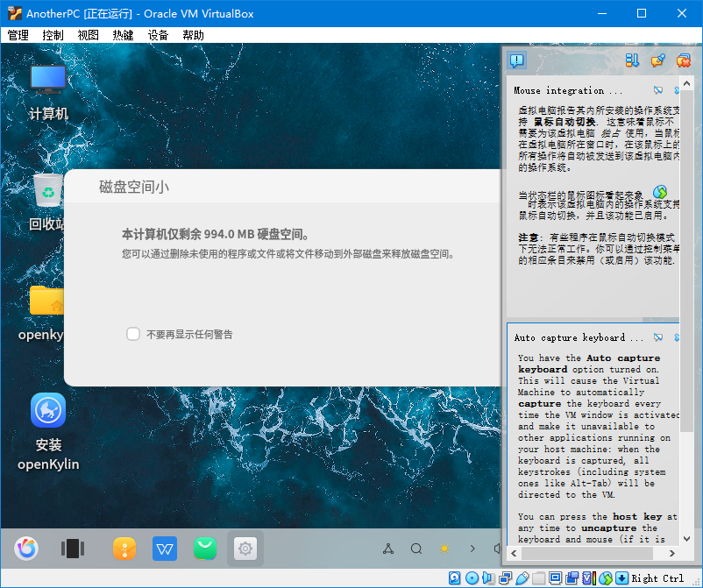
Task: Click the Mouse integration notification title
Action: 568,90
